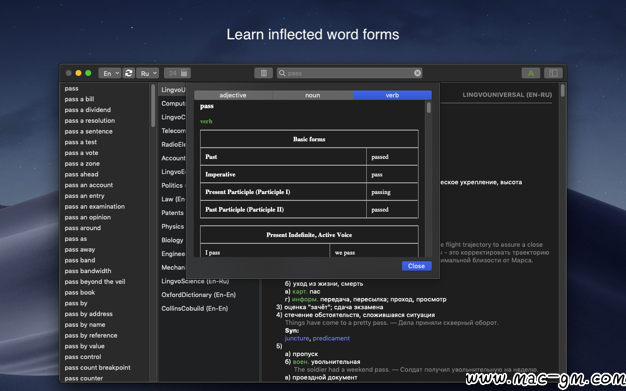
Task: Select 'pass by name' entry
Action: point(85,325)
